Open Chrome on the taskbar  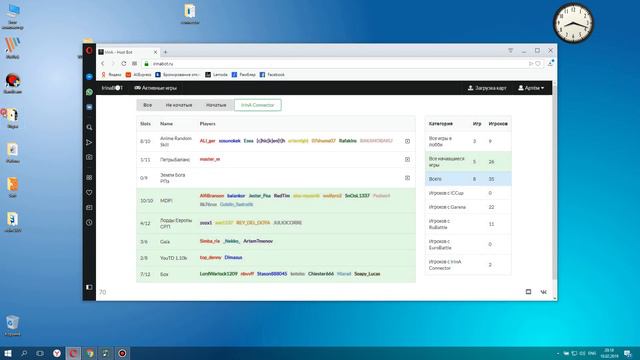click(89, 353)
